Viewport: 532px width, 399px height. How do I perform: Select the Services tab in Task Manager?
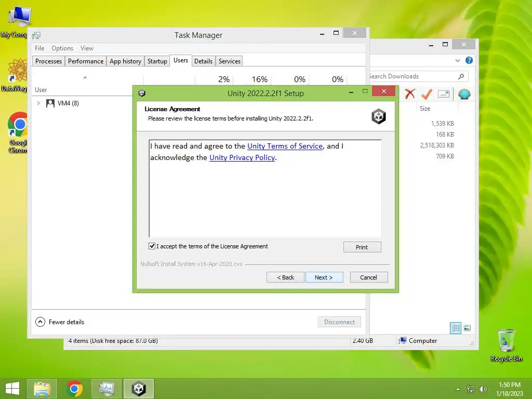click(229, 61)
